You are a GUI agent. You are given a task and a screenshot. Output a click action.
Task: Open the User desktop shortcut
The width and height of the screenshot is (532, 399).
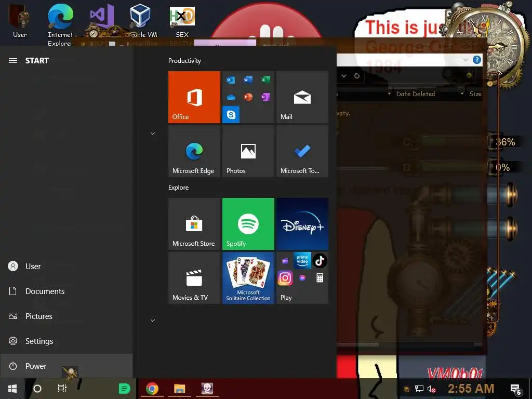pyautogui.click(x=20, y=21)
